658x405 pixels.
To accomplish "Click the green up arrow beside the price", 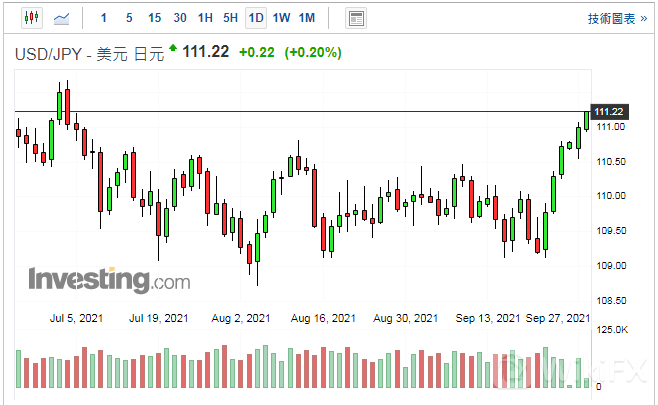I will point(173,48).
